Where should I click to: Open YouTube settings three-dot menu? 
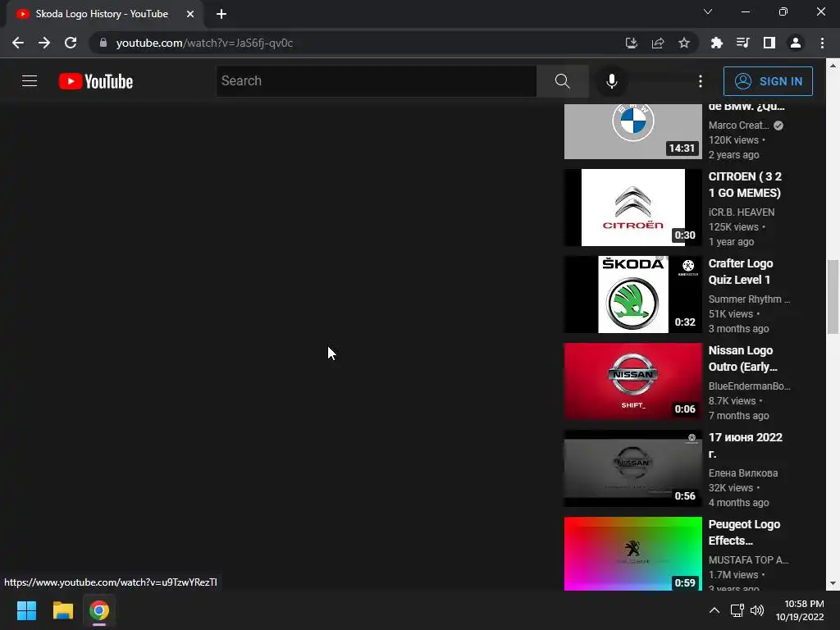701,81
